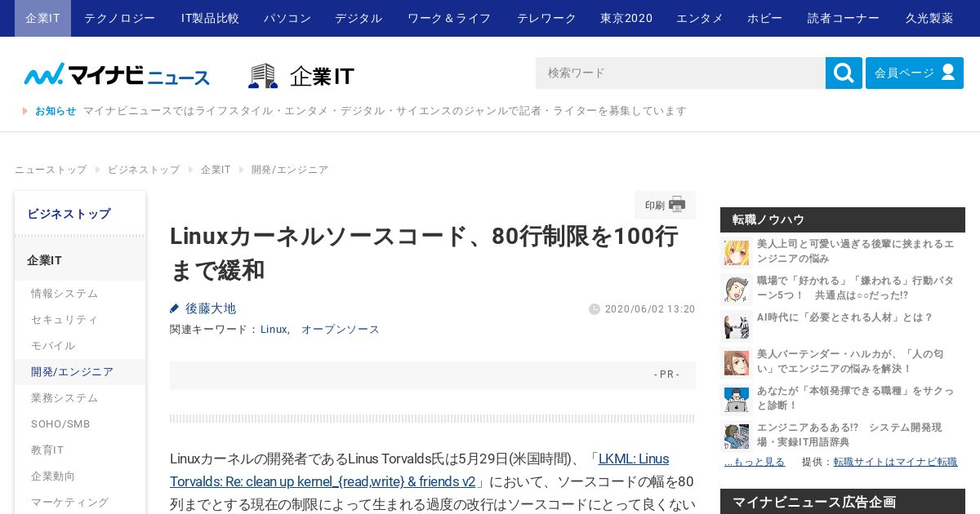
Task: Open ホビー in top navigation
Action: pyautogui.click(x=764, y=18)
